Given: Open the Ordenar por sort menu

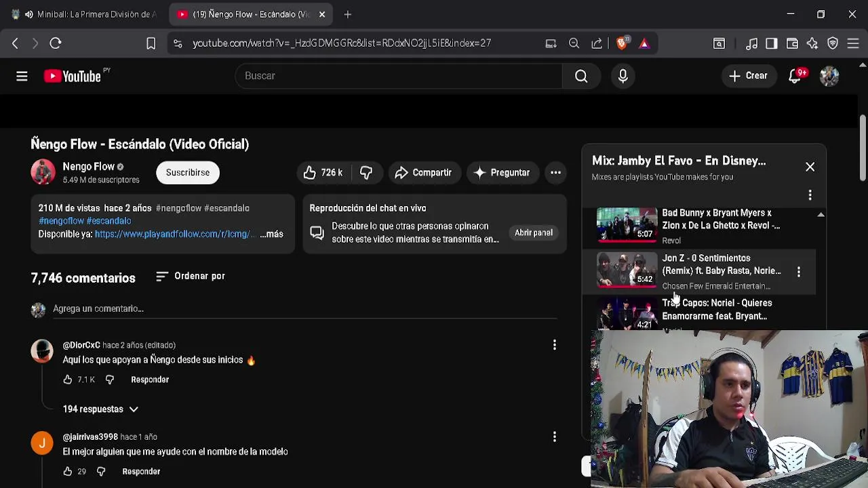Looking at the screenshot, I should tap(190, 277).
